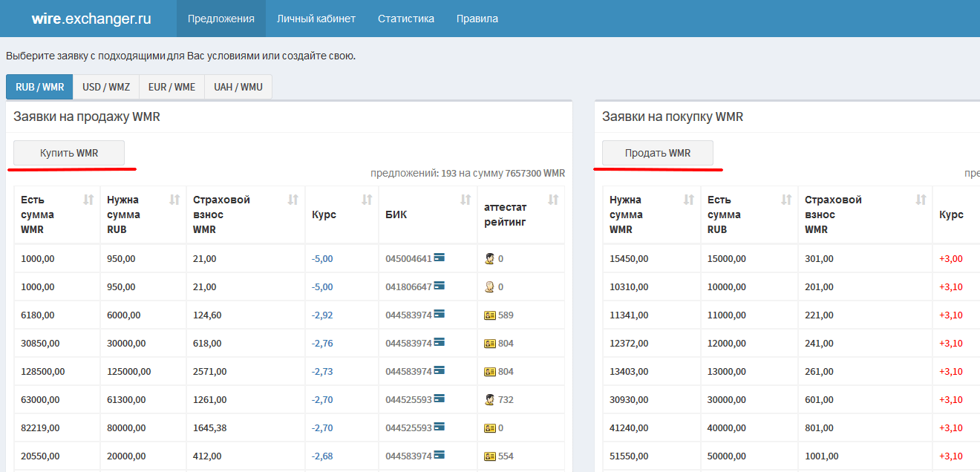Screen dimensions: 980x472
Task: Select the EUR / WME tab
Action: pos(171,87)
